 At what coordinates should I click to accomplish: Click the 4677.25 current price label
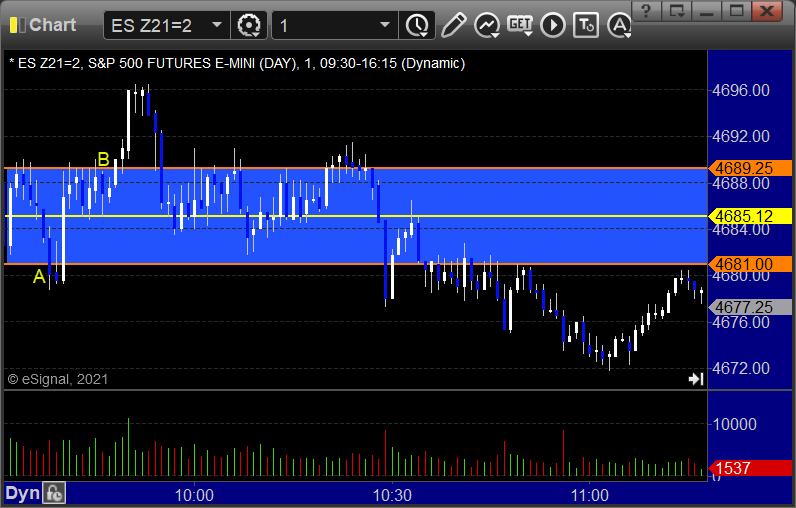750,307
